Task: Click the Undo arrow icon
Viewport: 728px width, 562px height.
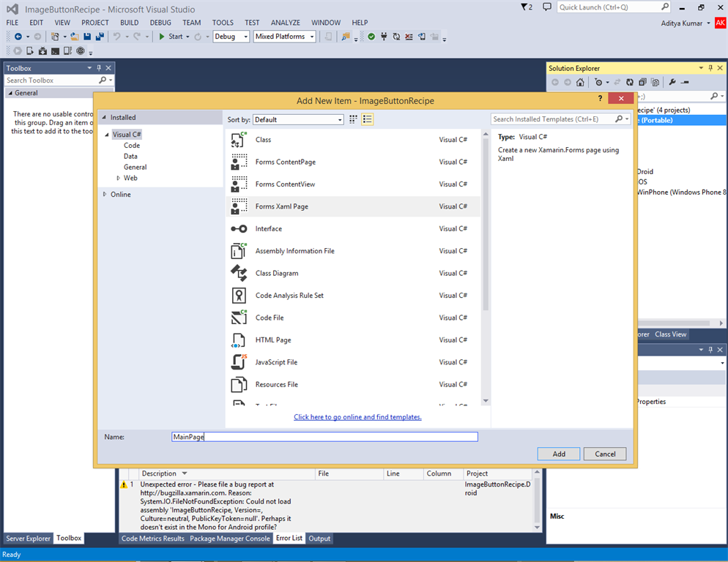Action: click(117, 37)
